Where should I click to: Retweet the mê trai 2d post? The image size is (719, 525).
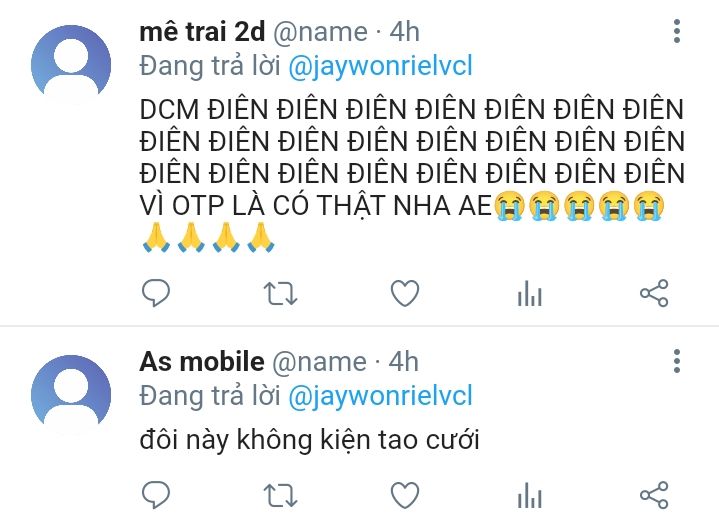pyautogui.click(x=280, y=293)
